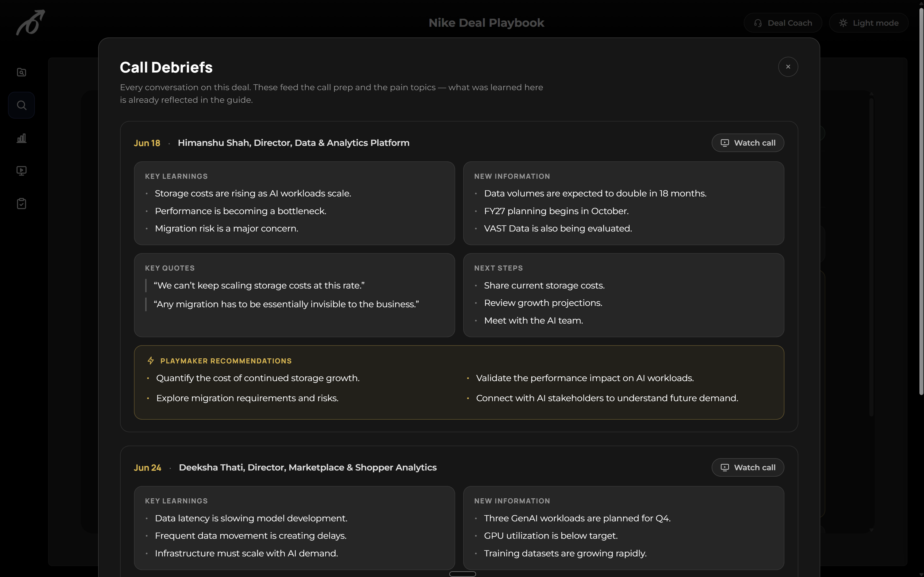Click quote 'We can't keep scaling storage costs'
The image size is (924, 577).
pos(259,286)
